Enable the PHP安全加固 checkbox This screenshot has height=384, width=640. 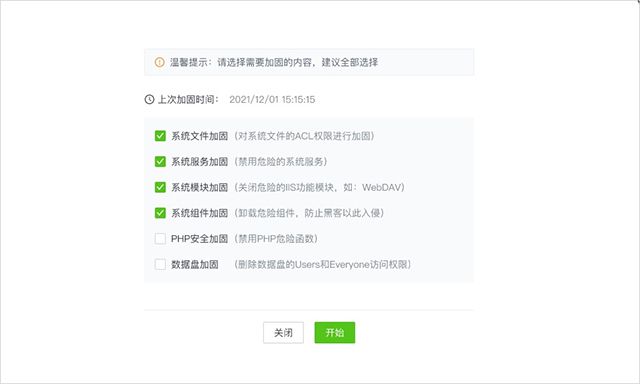point(160,239)
